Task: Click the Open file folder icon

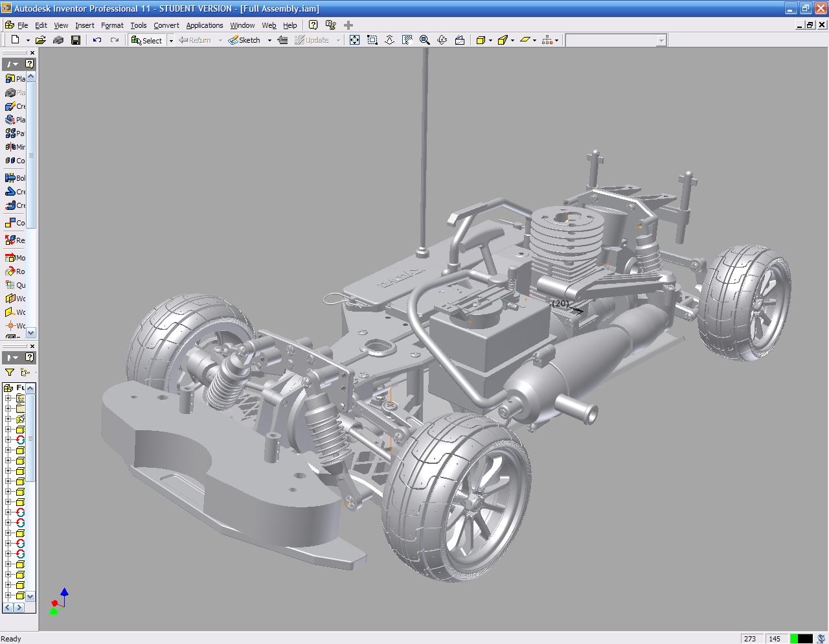Action: tap(40, 40)
